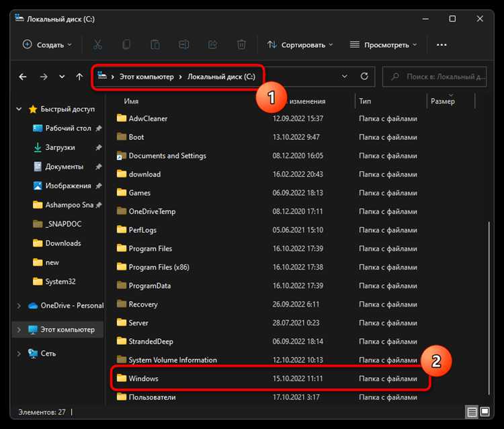Select the Recovery folder row

click(x=269, y=304)
